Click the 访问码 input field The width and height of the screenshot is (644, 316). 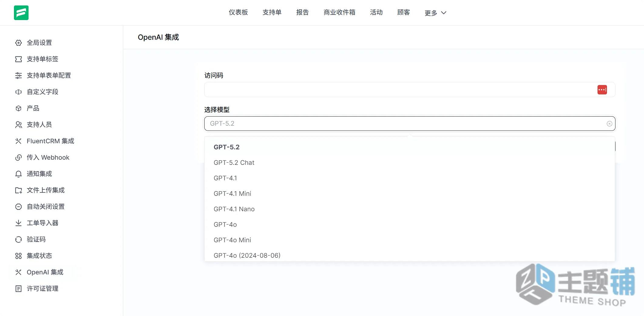410,90
